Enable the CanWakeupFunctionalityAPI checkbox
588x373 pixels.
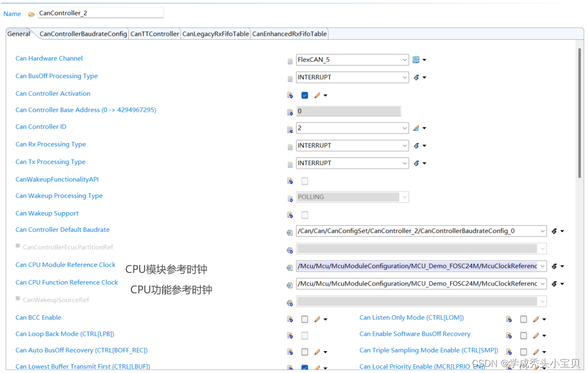click(304, 181)
